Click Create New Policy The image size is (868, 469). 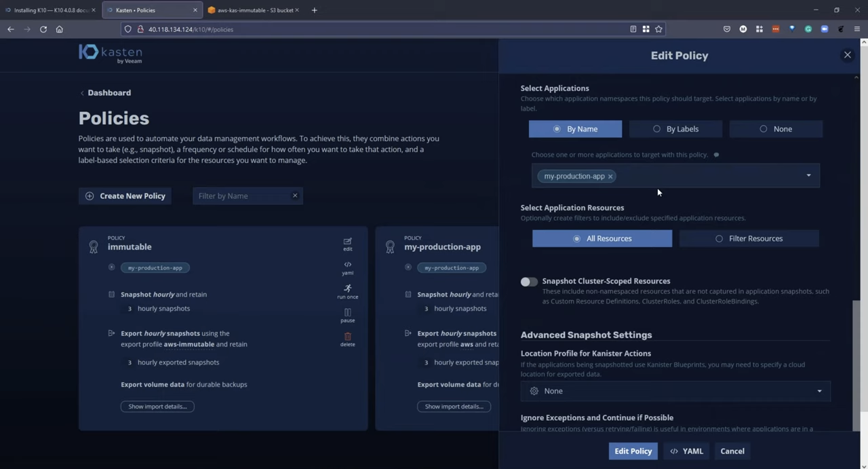[125, 195]
